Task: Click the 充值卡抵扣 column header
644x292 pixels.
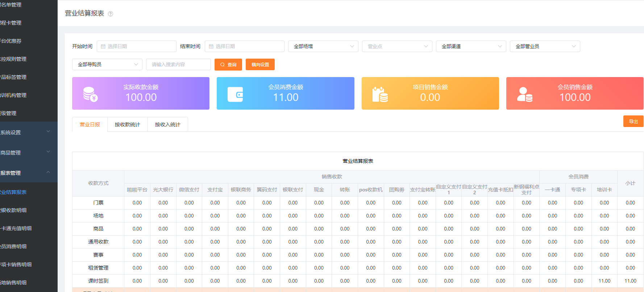Action: 500,190
